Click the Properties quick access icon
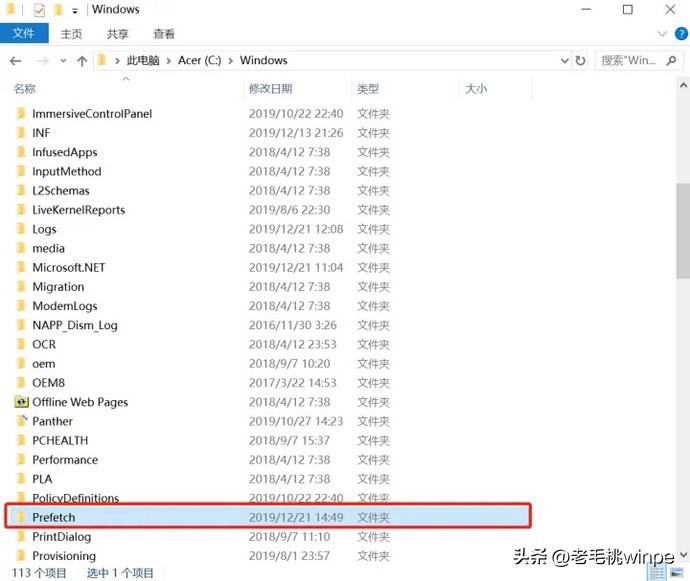This screenshot has height=581, width=690. coord(39,10)
